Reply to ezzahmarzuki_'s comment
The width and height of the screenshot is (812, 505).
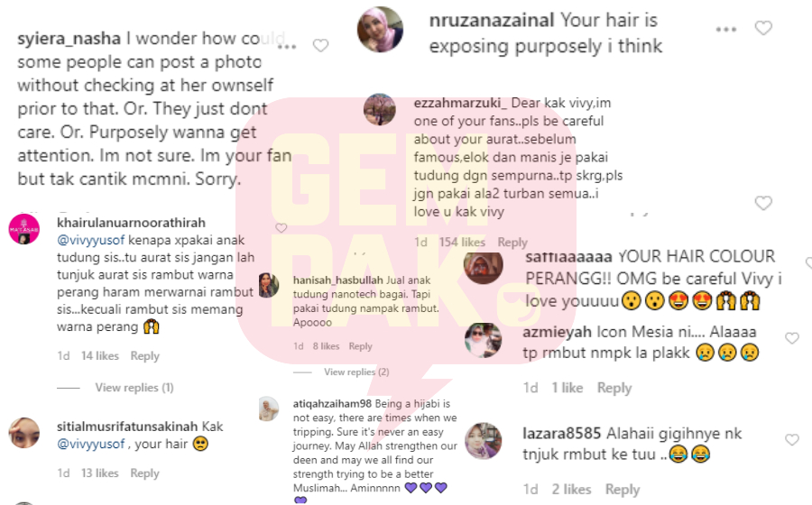pos(512,243)
